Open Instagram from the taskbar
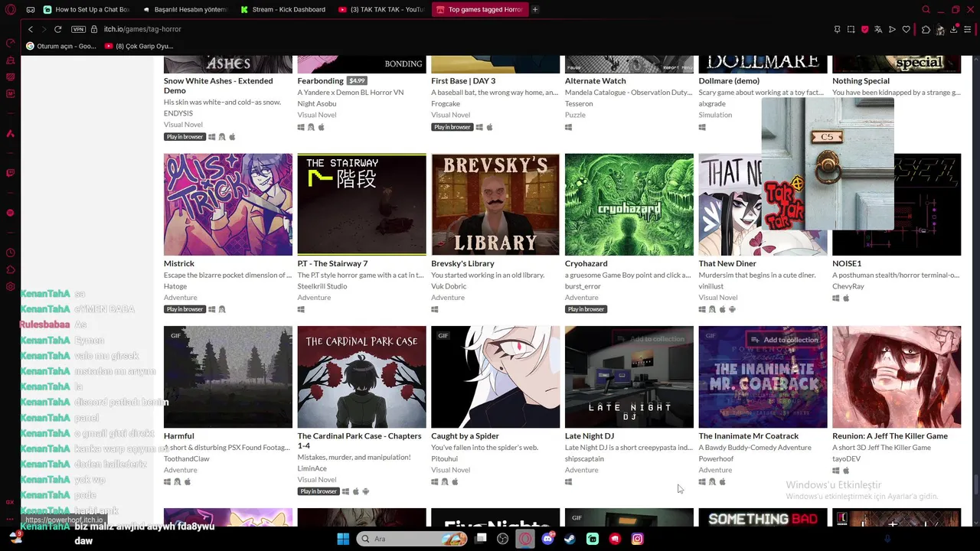This screenshot has height=551, width=980. click(637, 539)
